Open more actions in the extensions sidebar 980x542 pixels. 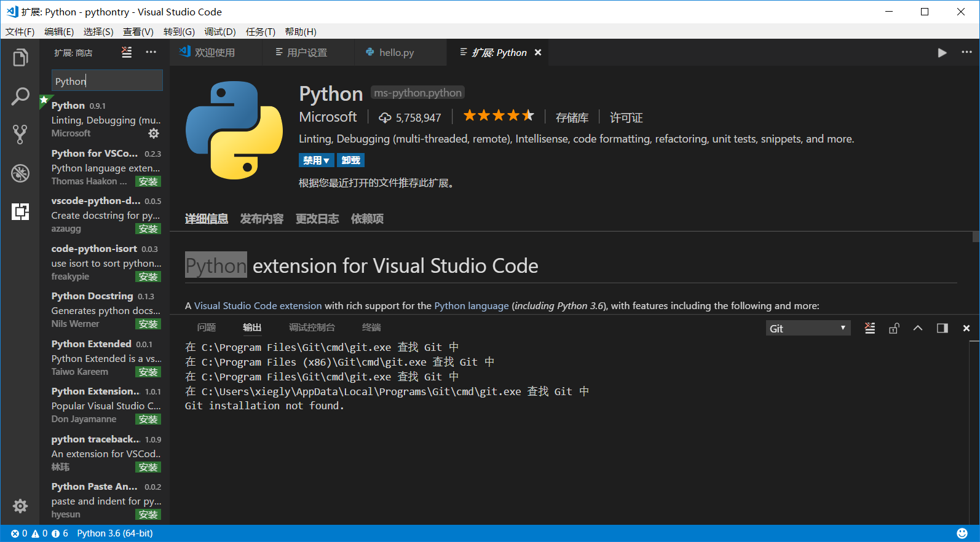coord(151,52)
